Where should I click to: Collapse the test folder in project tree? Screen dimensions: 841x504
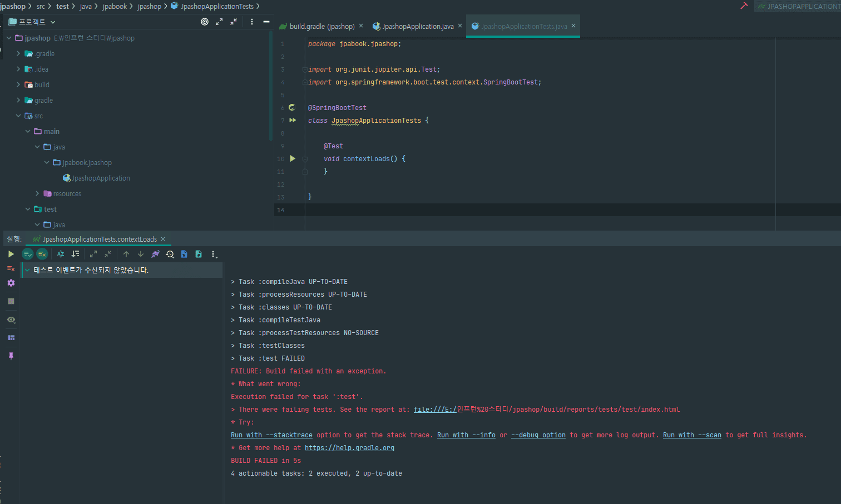pyautogui.click(x=28, y=209)
